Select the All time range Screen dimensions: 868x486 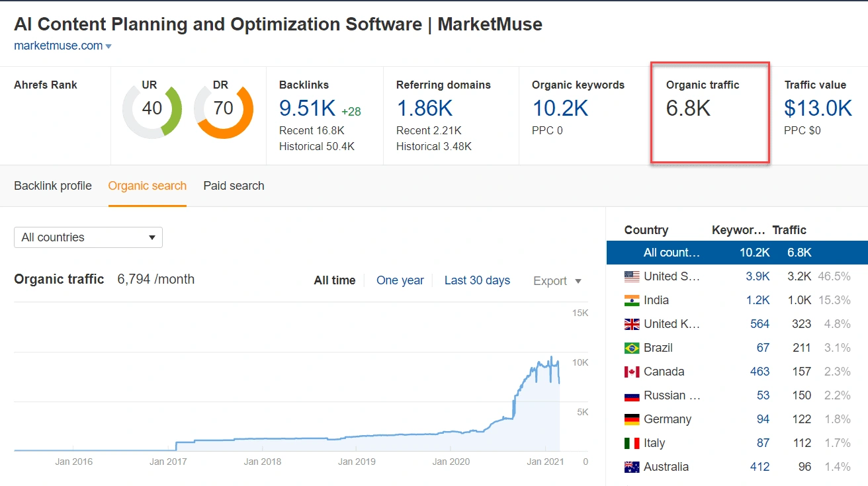pyautogui.click(x=335, y=280)
